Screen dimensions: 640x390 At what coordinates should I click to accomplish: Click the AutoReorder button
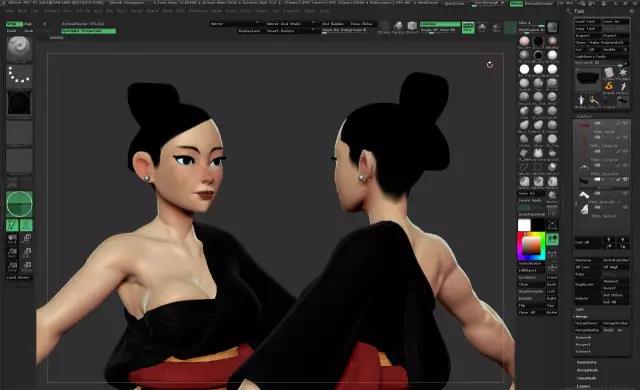(x=616, y=260)
